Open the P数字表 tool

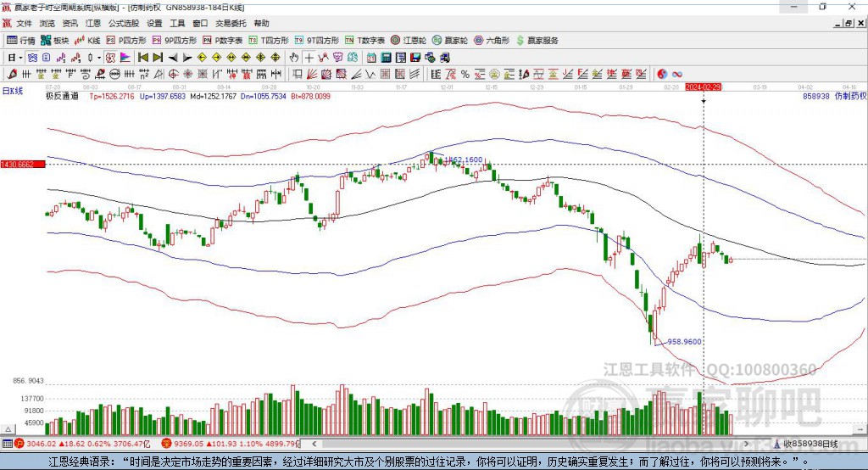(223, 40)
